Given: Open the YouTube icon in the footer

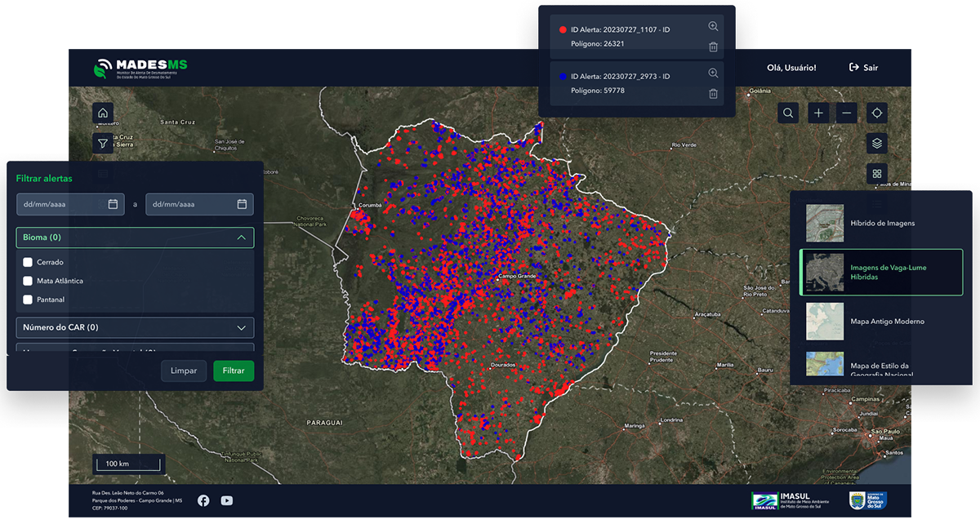Looking at the screenshot, I should (226, 500).
